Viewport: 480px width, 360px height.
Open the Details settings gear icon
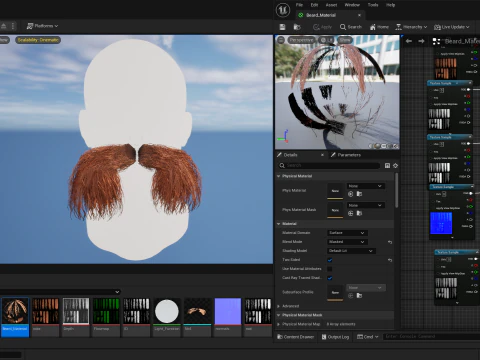pyautogui.click(x=395, y=166)
